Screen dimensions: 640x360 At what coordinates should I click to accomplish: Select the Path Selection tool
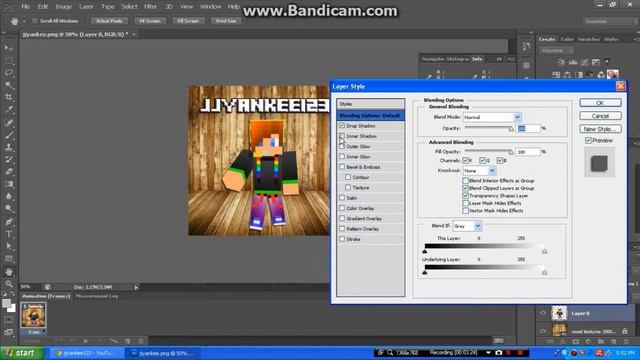[x=9, y=246]
